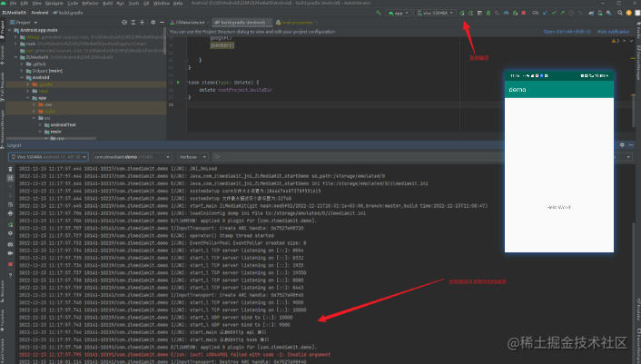Switch to the local.properties tab

click(x=296, y=23)
